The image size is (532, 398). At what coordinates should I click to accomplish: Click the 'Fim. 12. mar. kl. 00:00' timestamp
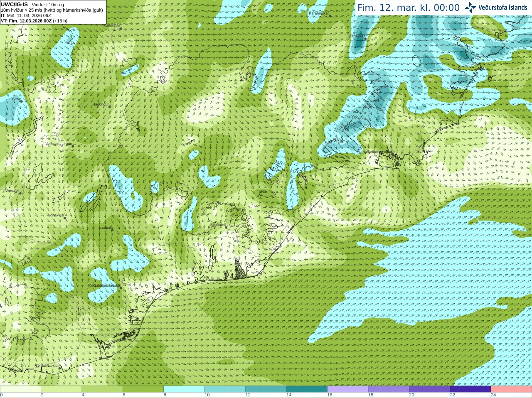409,8
